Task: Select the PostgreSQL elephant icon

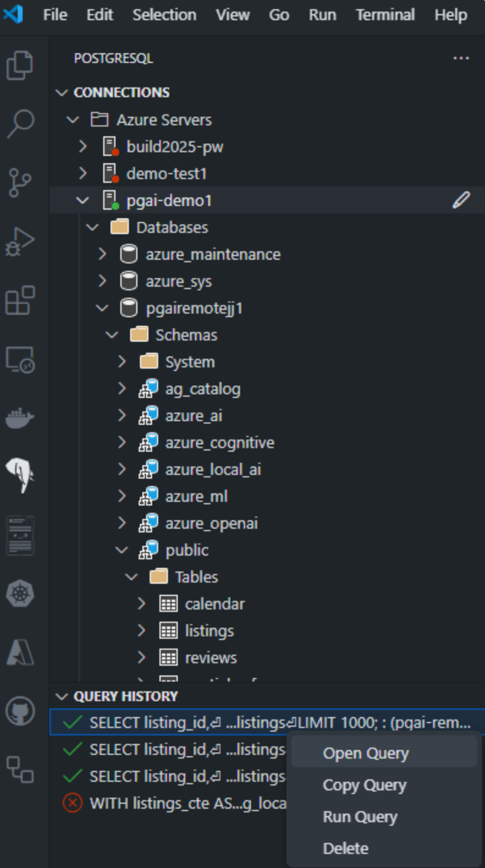Action: click(x=20, y=475)
